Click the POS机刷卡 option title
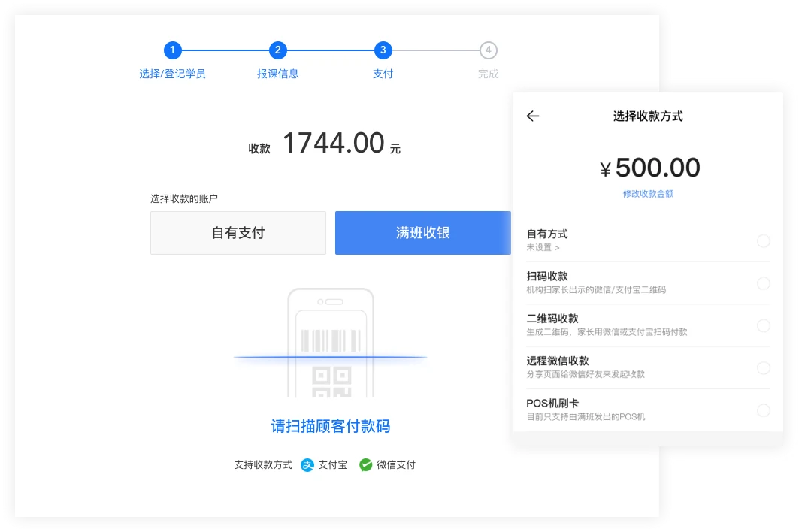The height and width of the screenshot is (532, 805). coord(552,404)
